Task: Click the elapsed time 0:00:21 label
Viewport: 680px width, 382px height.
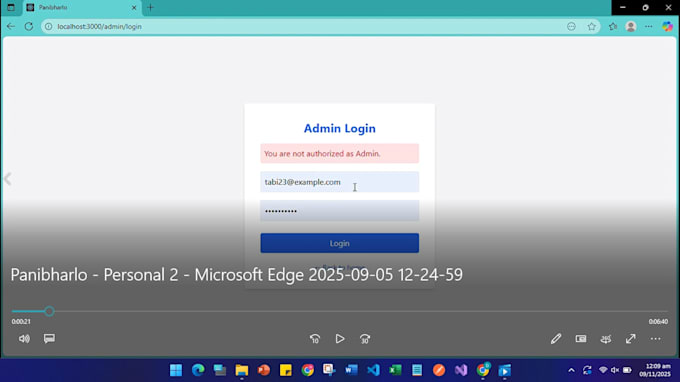Action: (21, 322)
